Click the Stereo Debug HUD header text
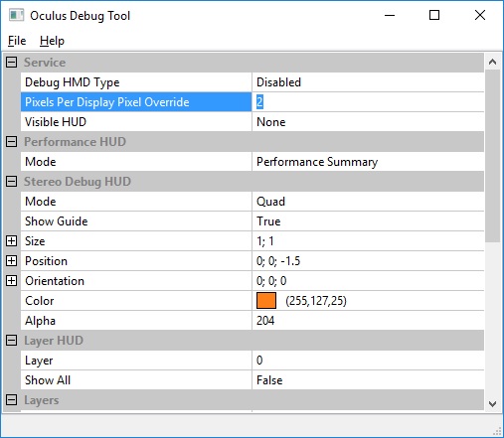The image size is (504, 438). 78,182
